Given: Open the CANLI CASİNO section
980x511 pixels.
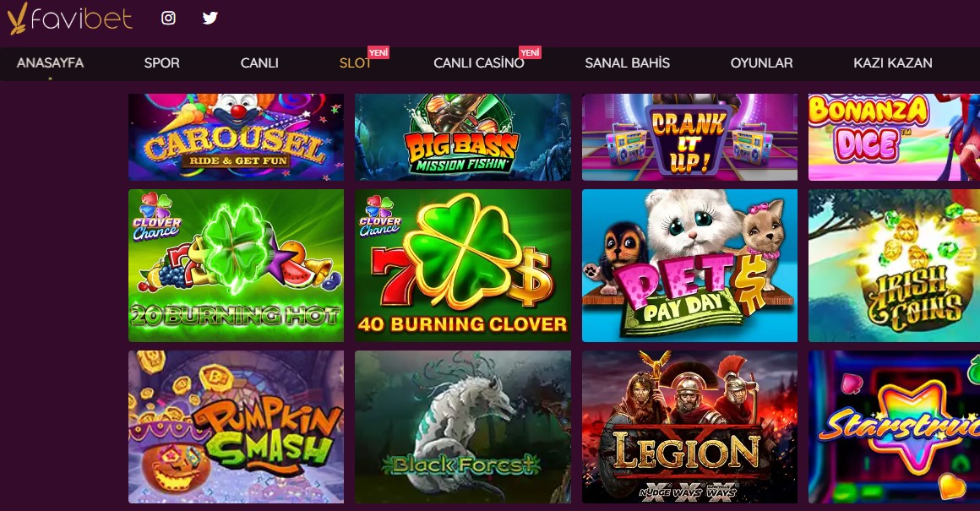Looking at the screenshot, I should (479, 63).
